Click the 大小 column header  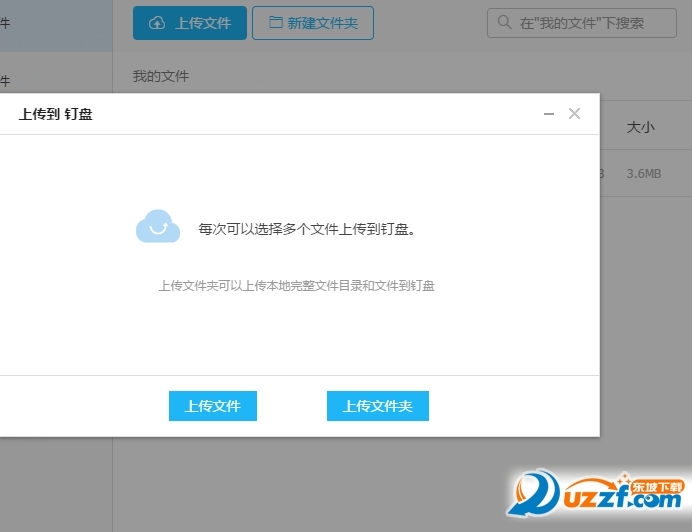[640, 127]
